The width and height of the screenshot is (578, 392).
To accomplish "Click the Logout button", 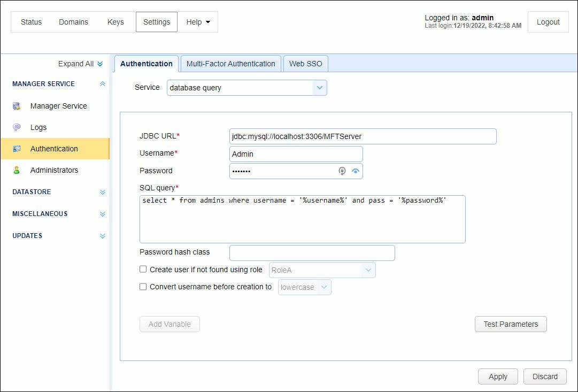I will click(x=548, y=22).
